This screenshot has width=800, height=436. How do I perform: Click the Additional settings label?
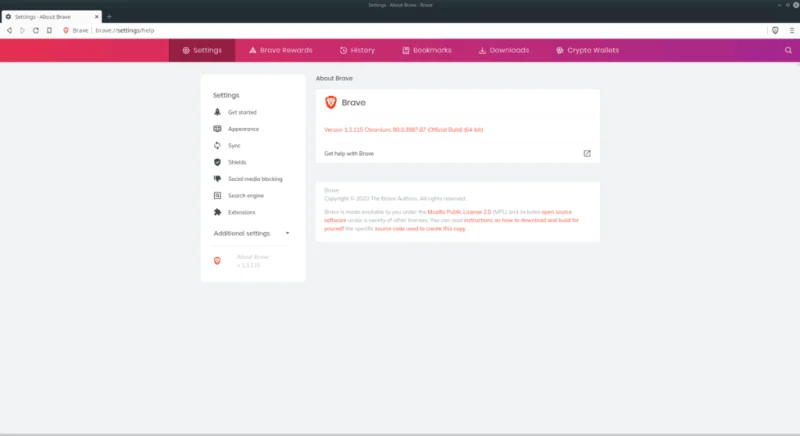pos(241,233)
